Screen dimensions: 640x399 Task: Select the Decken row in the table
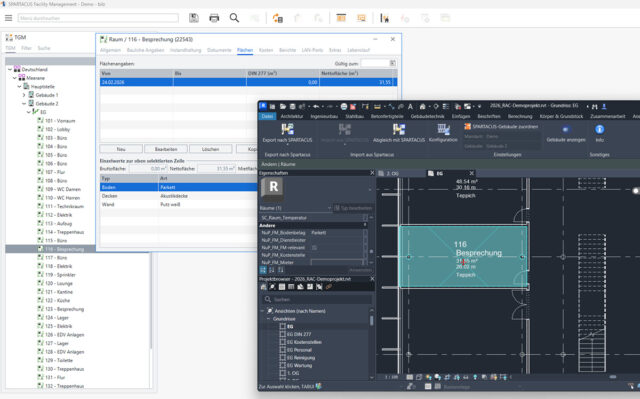tap(178, 196)
